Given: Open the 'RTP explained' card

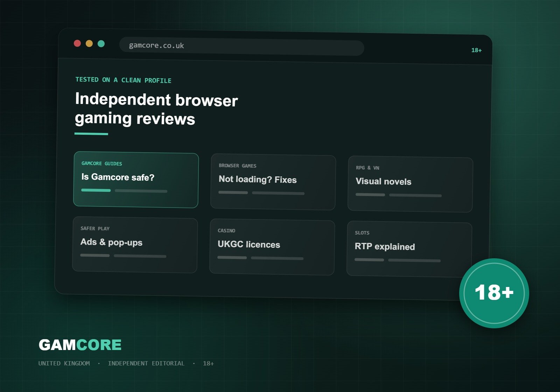Looking at the screenshot, I should [x=409, y=249].
